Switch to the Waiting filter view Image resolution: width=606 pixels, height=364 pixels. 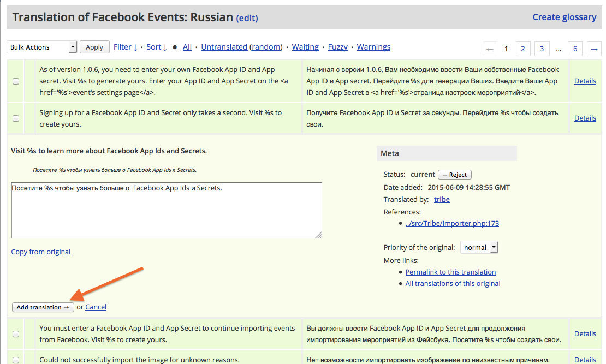click(x=305, y=47)
